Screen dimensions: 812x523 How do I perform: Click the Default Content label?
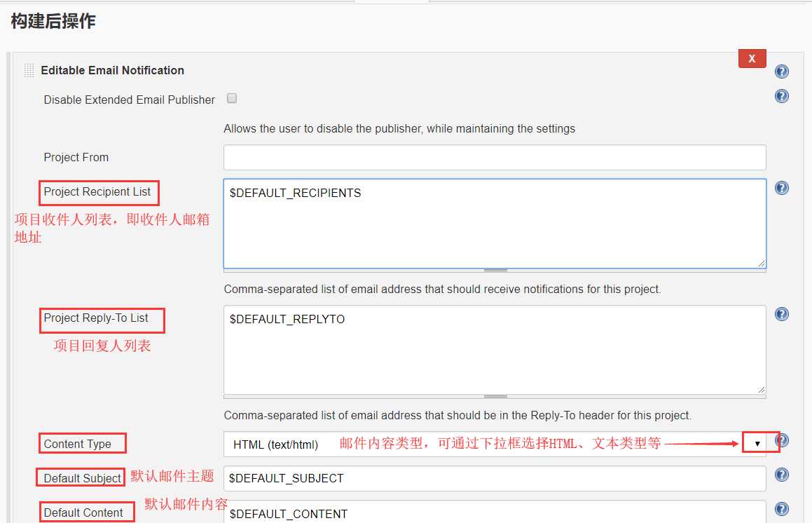(x=83, y=512)
